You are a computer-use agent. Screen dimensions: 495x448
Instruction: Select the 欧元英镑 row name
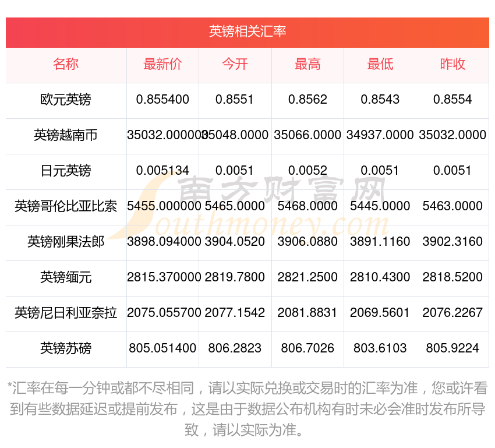66,100
